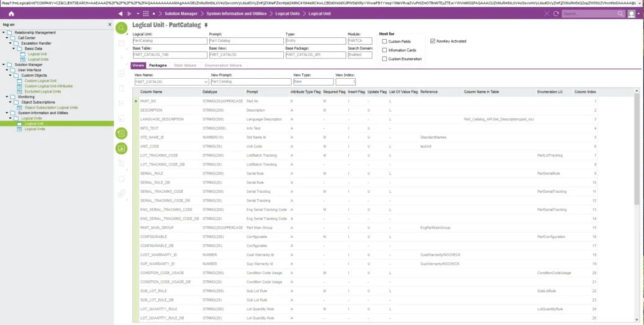The height and width of the screenshot is (325, 644).
Task: Collapse the Solution Manager tree folder
Action: click(x=3, y=65)
